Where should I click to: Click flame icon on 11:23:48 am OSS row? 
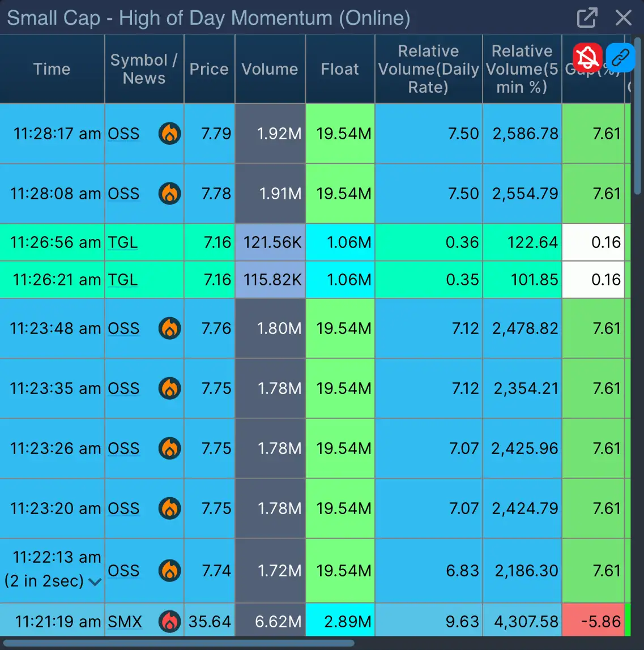[169, 328]
